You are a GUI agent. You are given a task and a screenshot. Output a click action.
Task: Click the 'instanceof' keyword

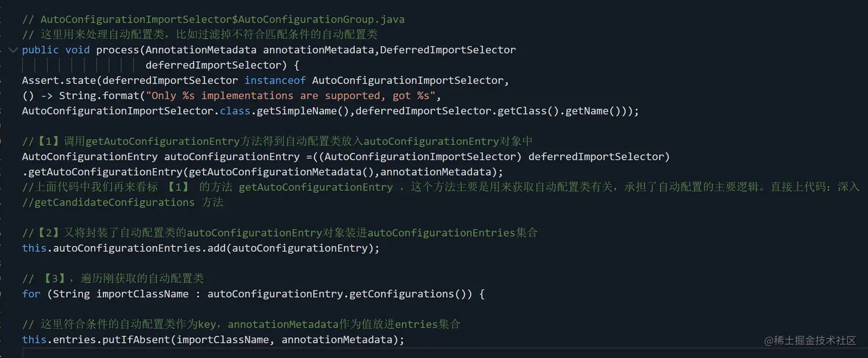pyautogui.click(x=275, y=80)
